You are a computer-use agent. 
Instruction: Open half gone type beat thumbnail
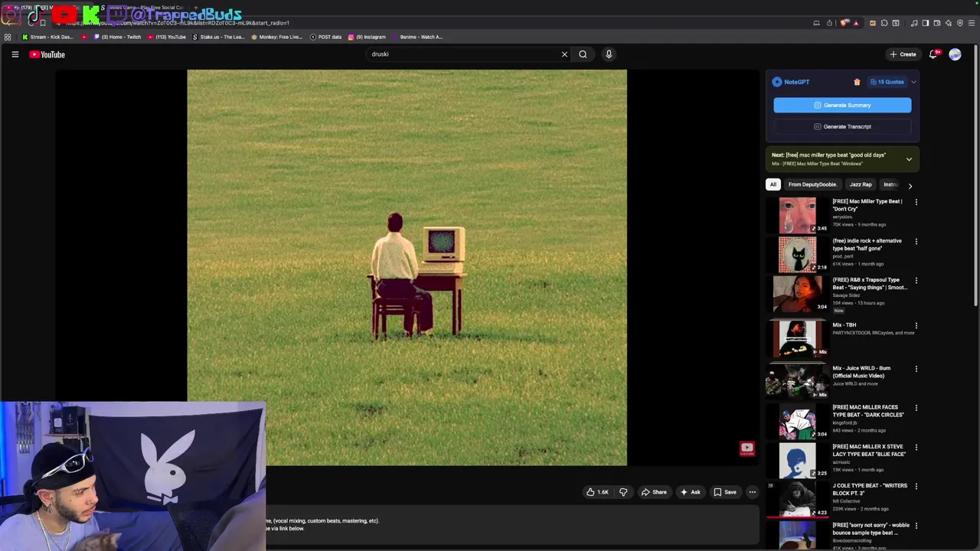797,254
